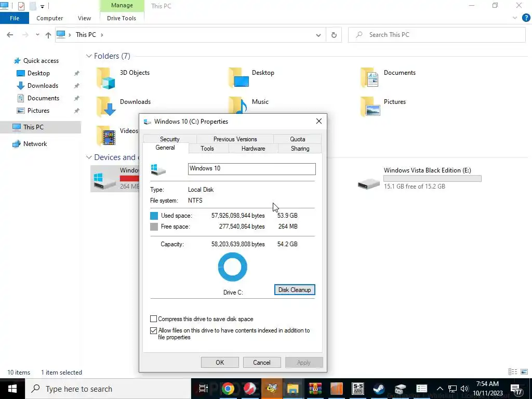The width and height of the screenshot is (532, 399).
Task: Open the Computer ribbon tab
Action: coord(49,18)
